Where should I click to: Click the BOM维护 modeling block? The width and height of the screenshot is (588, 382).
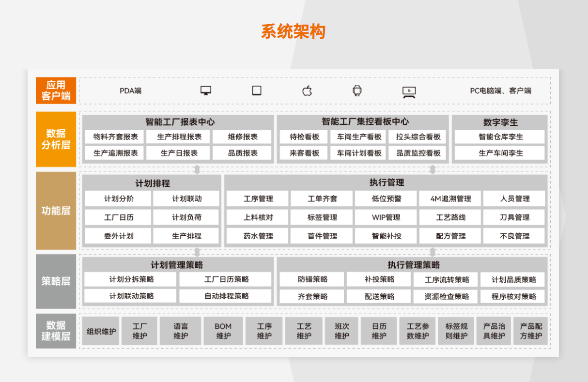tap(223, 331)
